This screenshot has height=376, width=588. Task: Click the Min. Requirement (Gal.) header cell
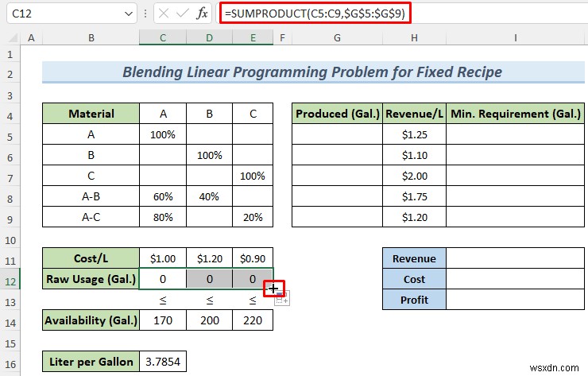click(515, 114)
